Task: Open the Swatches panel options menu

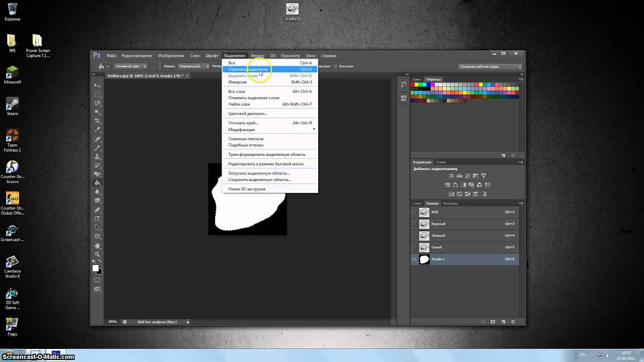Action: (x=521, y=79)
